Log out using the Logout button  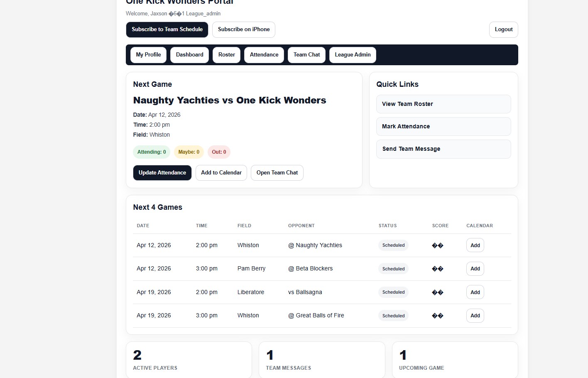click(503, 29)
